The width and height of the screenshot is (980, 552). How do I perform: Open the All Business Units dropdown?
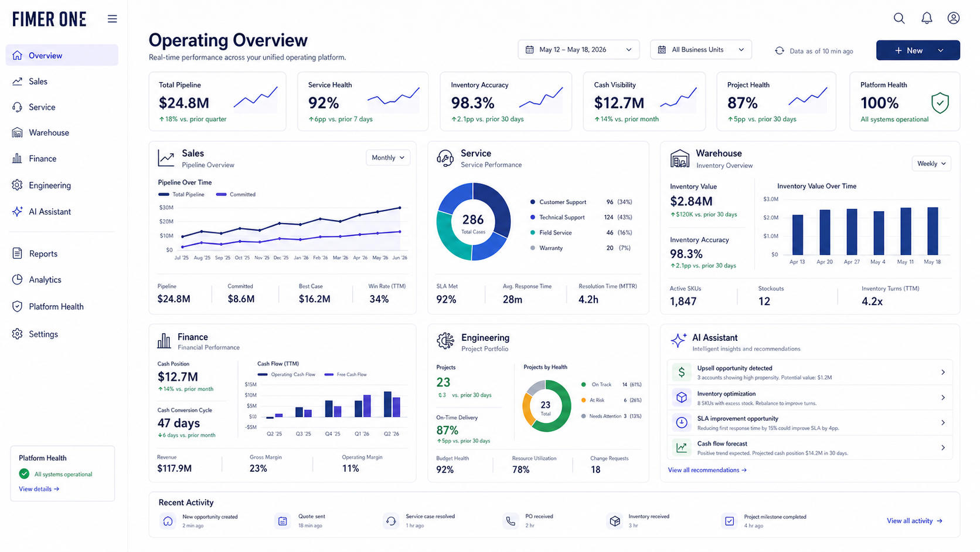(x=700, y=50)
